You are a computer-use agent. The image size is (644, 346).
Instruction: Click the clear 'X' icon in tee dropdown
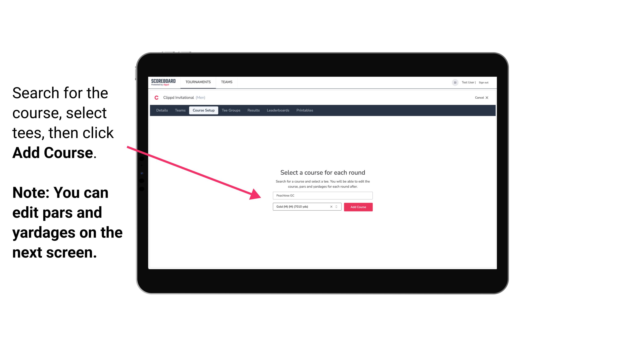coord(331,207)
